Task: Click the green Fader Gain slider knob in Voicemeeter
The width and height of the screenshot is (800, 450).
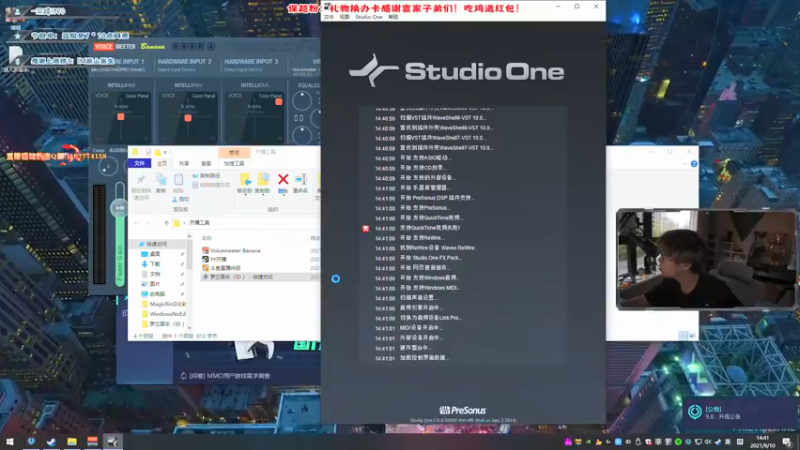Action: tap(119, 208)
